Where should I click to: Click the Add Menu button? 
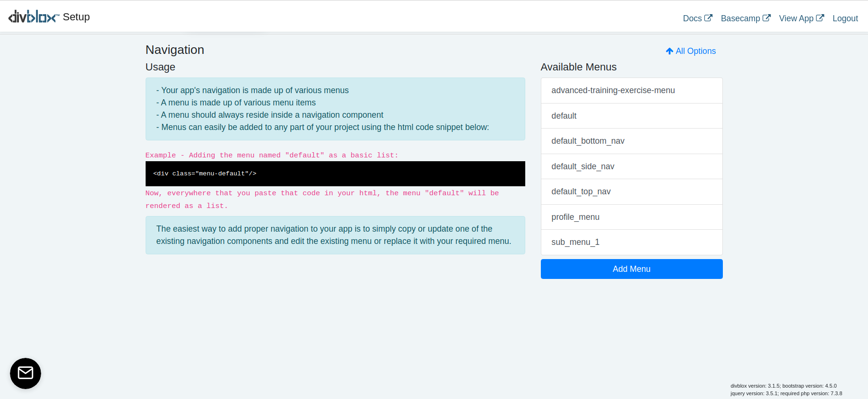[x=632, y=269]
